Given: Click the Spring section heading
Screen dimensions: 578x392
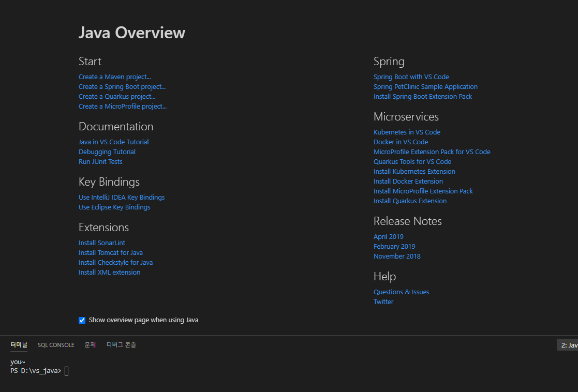Looking at the screenshot, I should (x=389, y=62).
